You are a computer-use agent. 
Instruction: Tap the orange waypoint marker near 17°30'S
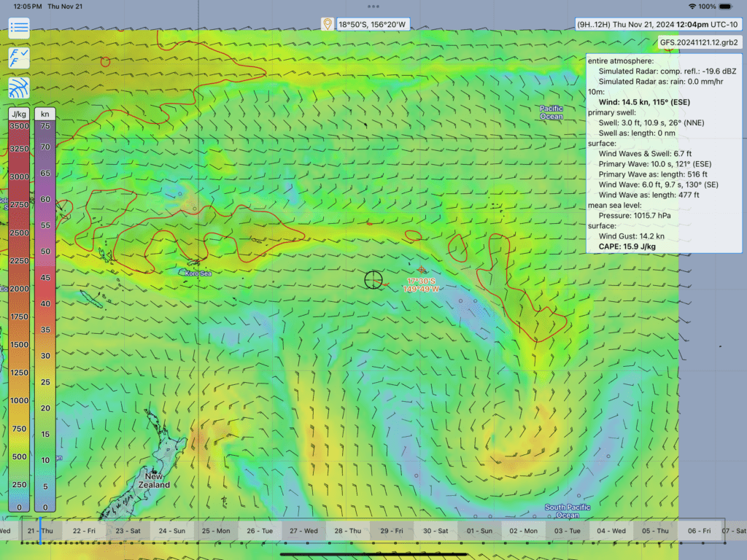(x=422, y=270)
